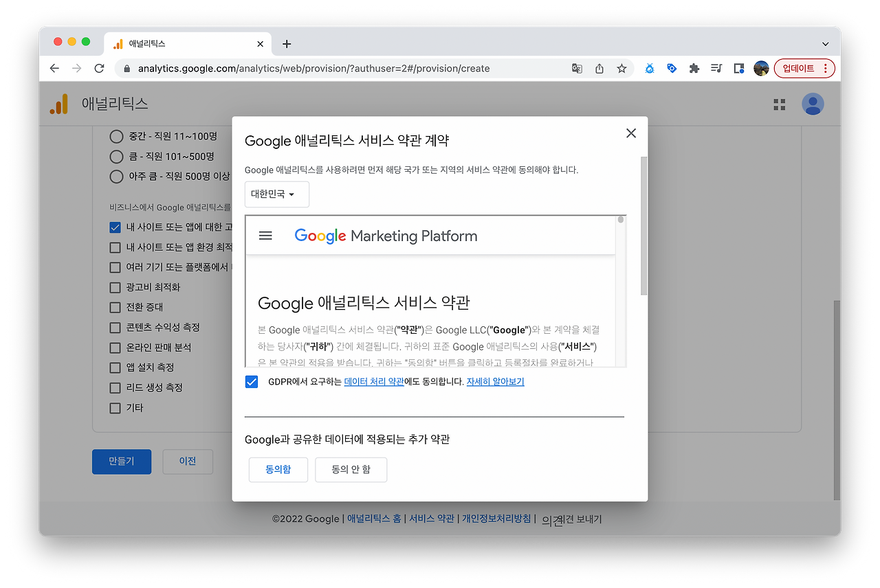The image size is (880, 588).
Task: Check the 전환 증대 checkbox
Action: tap(115, 307)
